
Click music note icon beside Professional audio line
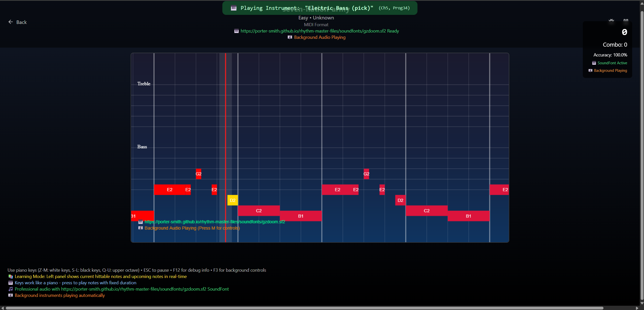[x=11, y=289]
